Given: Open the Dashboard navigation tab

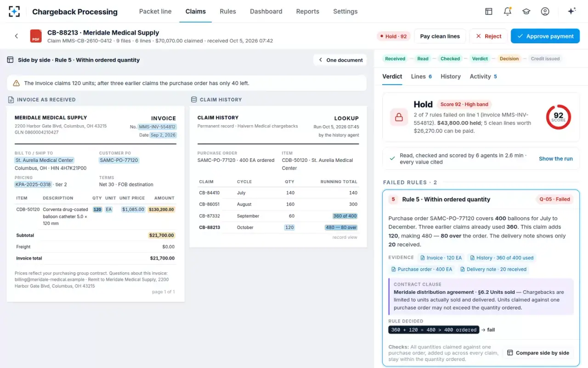Looking at the screenshot, I should point(266,11).
